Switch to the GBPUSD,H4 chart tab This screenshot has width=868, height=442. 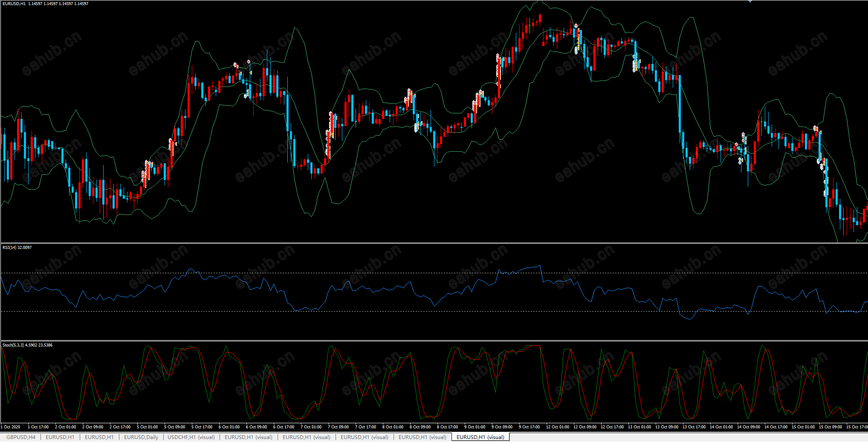(21, 437)
